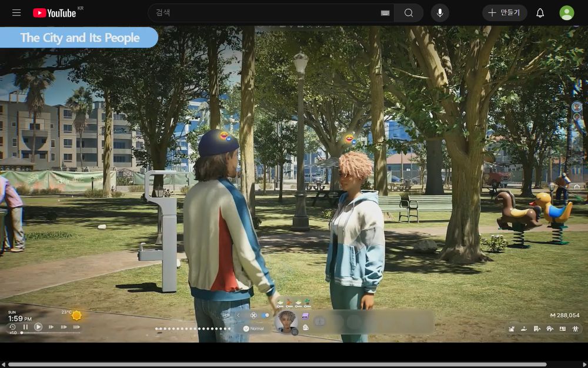Collapse the character panel with left chevron
This screenshot has width=588, height=368.
[x=238, y=316]
